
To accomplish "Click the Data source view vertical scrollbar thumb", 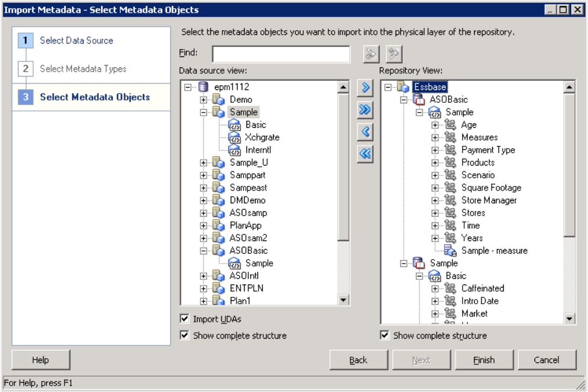I will tap(343, 168).
